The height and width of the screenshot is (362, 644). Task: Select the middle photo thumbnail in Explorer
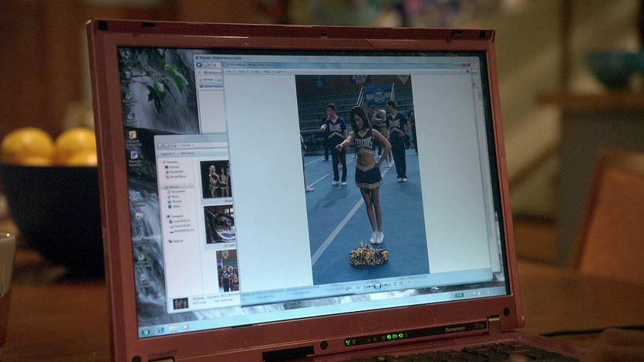(220, 224)
